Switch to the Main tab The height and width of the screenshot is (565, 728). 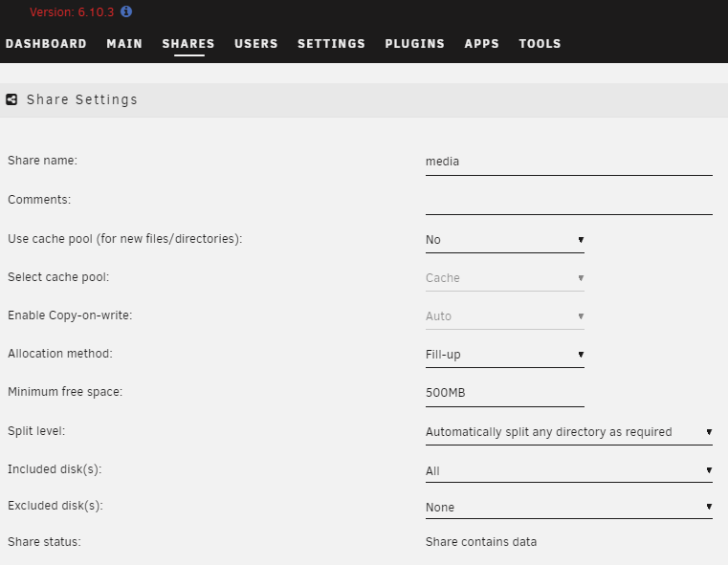124,44
